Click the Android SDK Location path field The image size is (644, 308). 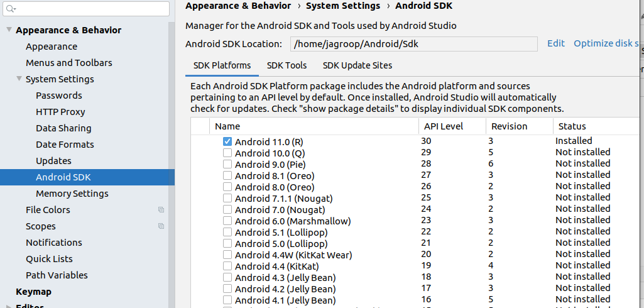point(413,44)
